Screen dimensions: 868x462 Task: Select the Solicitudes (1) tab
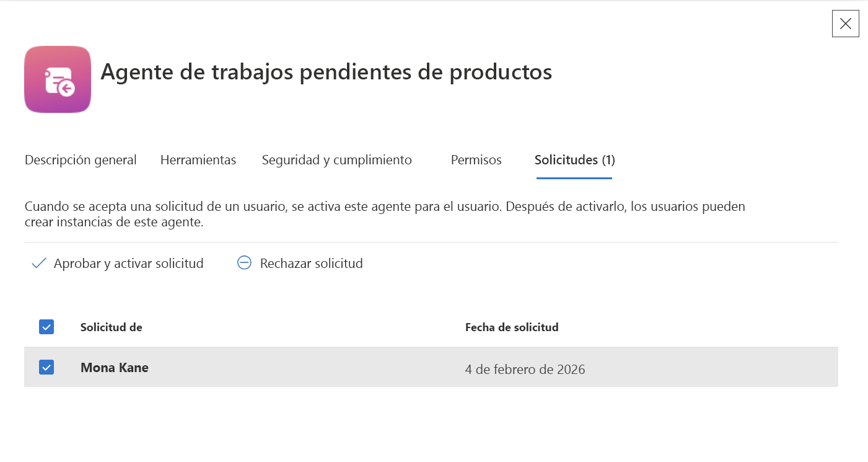click(574, 160)
